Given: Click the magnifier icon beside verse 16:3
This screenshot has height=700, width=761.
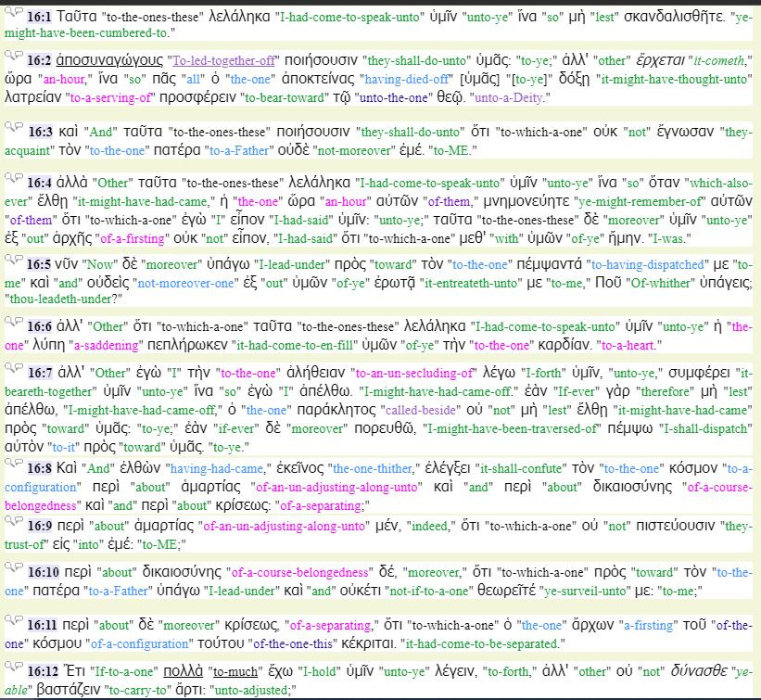Looking at the screenshot, I should pos(9,127).
